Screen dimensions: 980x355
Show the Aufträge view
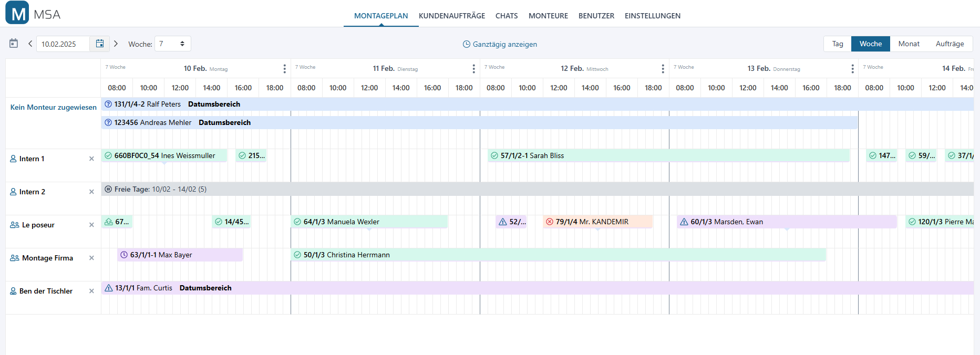(950, 44)
